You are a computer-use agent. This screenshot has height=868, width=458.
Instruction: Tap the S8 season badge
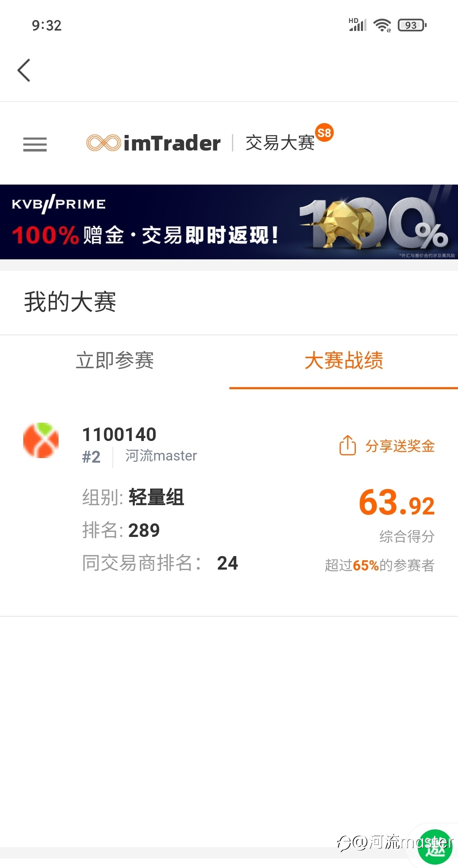[324, 133]
